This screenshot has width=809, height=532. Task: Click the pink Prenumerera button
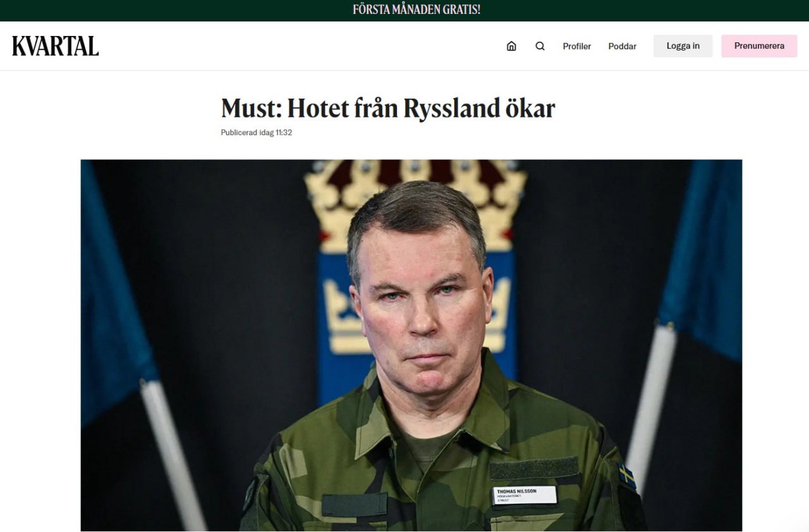click(x=759, y=46)
